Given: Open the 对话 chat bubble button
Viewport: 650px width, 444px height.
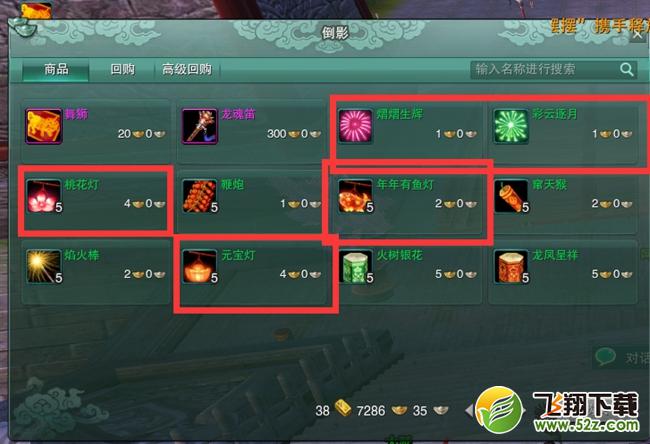Looking at the screenshot, I should coord(622,357).
